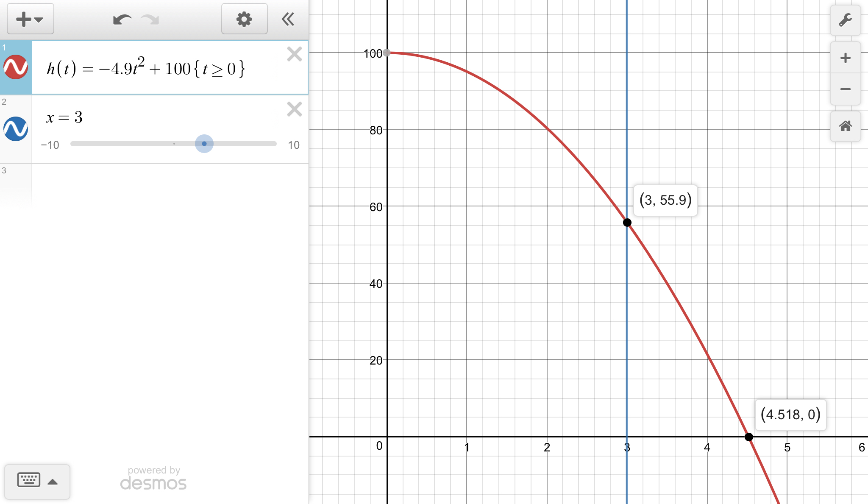Zoom out on the graph
This screenshot has height=504, width=868.
point(845,89)
